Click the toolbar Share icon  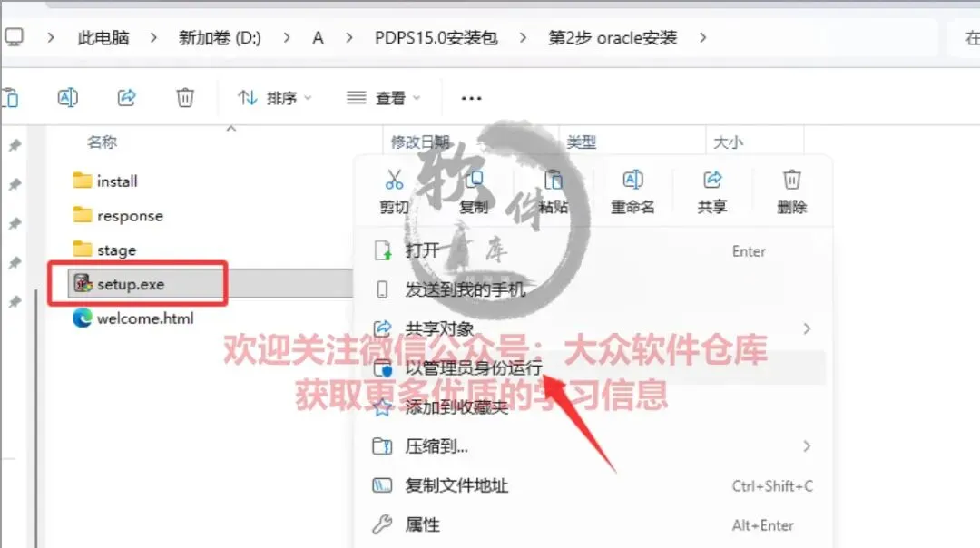pos(126,97)
